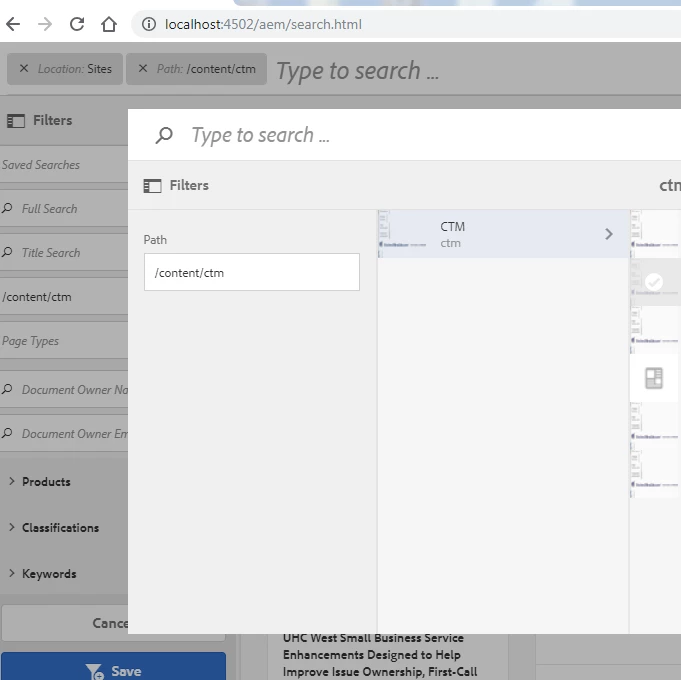Toggle the background Filters rail icon

[x=16, y=121]
